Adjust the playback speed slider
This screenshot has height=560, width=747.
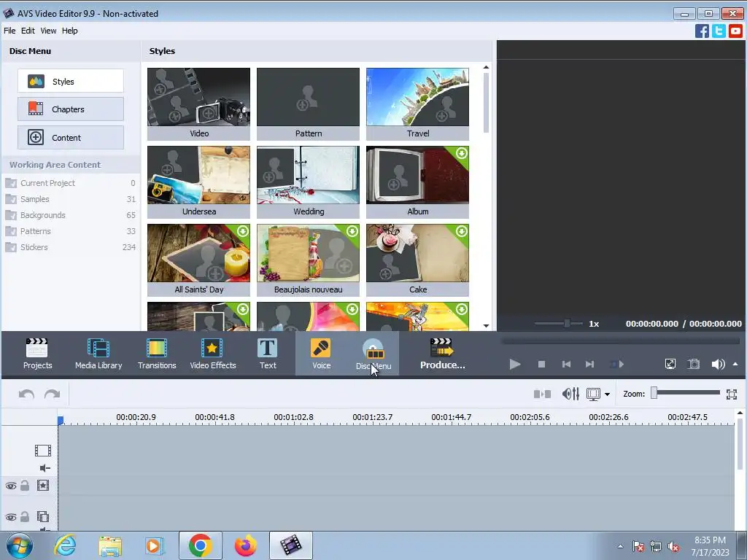click(567, 324)
